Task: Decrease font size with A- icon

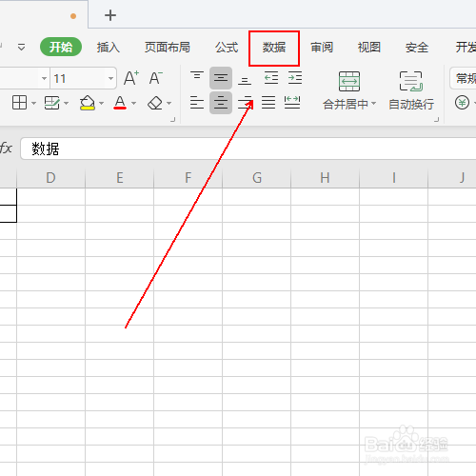Action: point(156,78)
